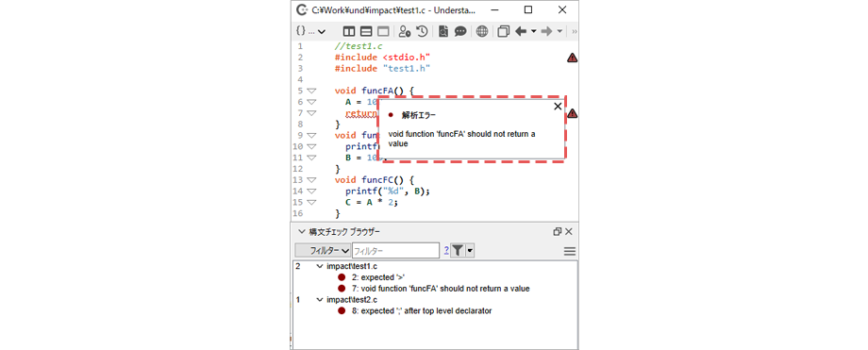Open the funnel filter options arrow
Screen dimensions: 868x350
click(470, 251)
